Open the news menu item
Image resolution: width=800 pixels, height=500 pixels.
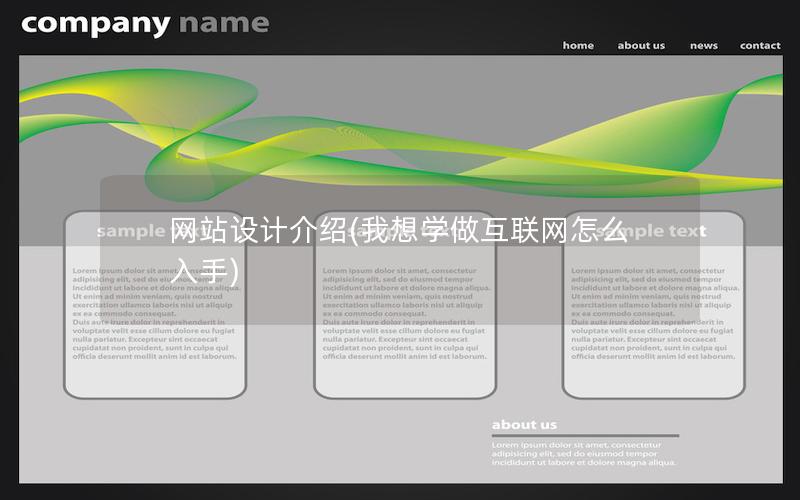704,45
